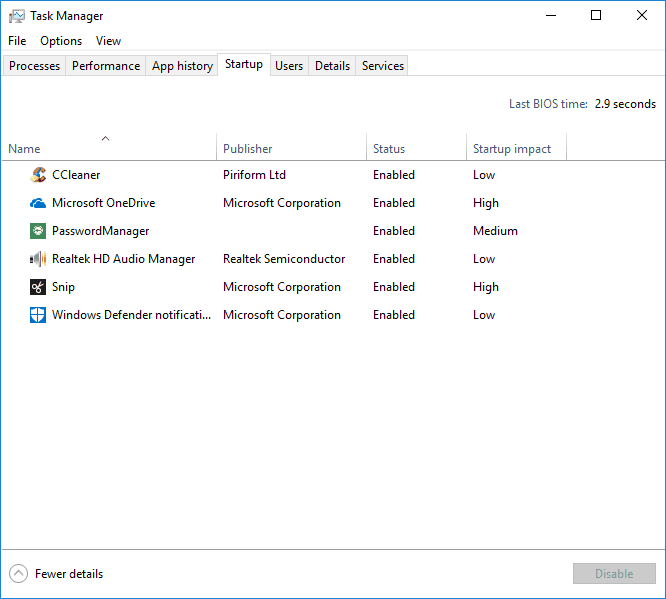The height and width of the screenshot is (599, 666).
Task: Sort by the Publisher column header
Action: click(x=291, y=147)
